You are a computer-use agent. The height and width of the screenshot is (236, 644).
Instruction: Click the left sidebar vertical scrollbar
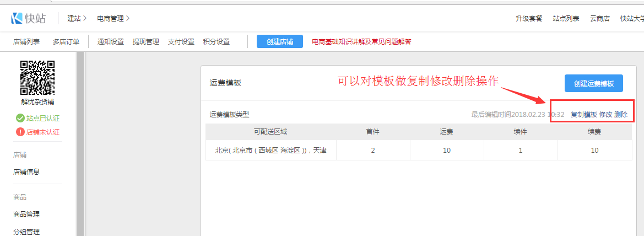80,143
